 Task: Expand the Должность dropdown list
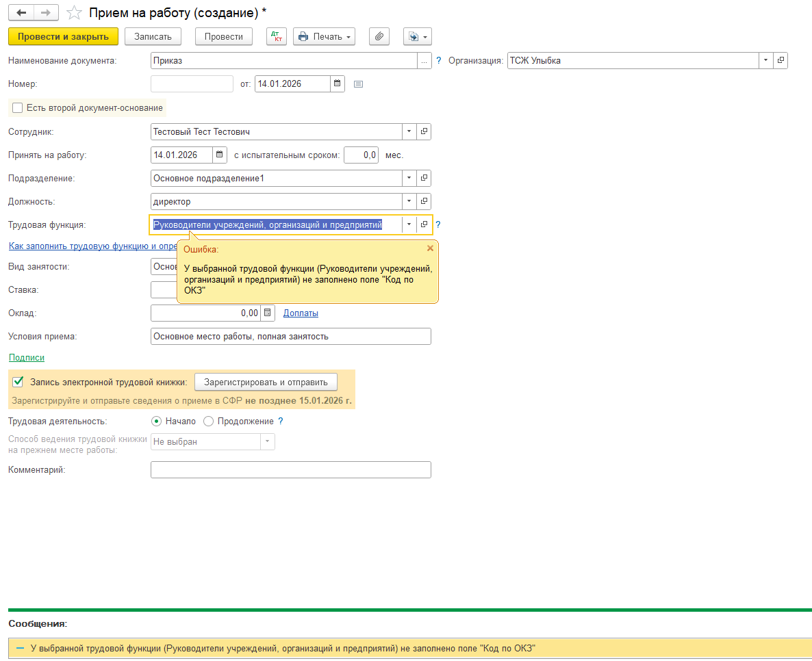409,201
